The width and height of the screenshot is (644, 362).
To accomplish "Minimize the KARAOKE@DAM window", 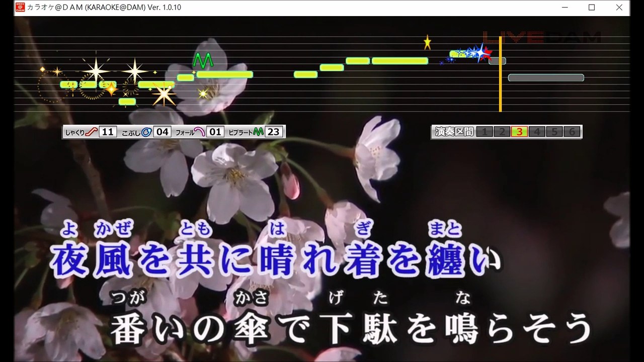I will coord(564,8).
